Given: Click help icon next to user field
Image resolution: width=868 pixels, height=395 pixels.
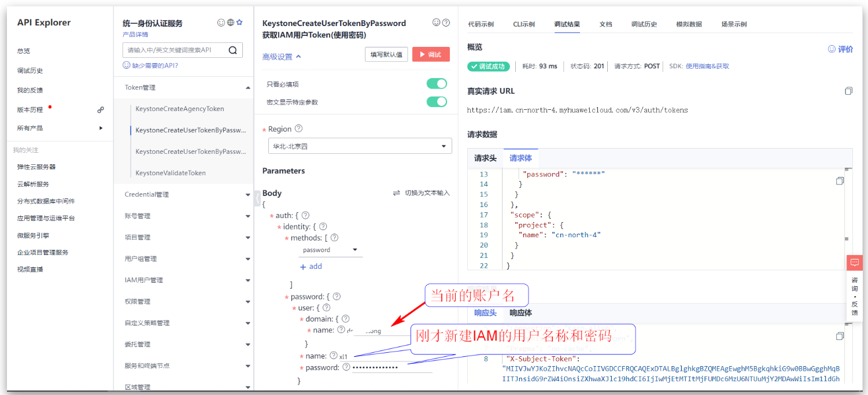Looking at the screenshot, I should click(x=326, y=308).
